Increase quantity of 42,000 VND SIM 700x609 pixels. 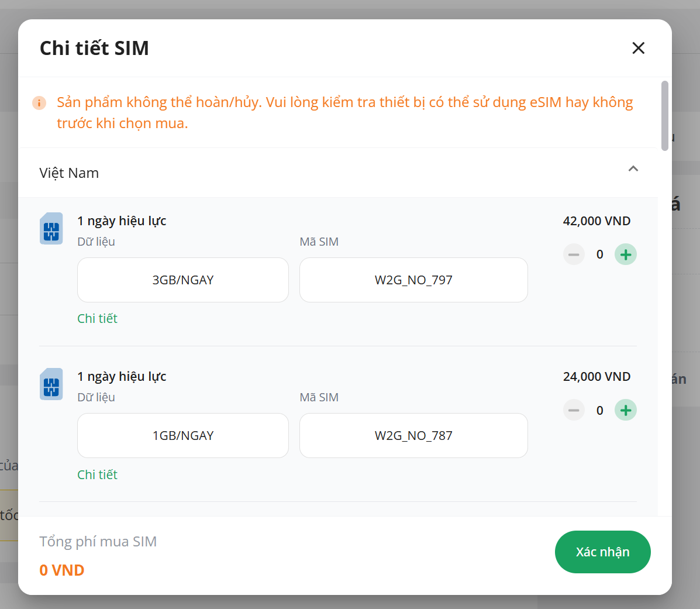click(x=625, y=254)
